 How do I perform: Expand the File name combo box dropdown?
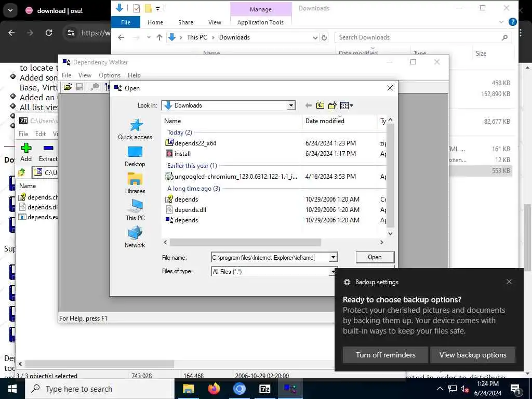coord(333,258)
